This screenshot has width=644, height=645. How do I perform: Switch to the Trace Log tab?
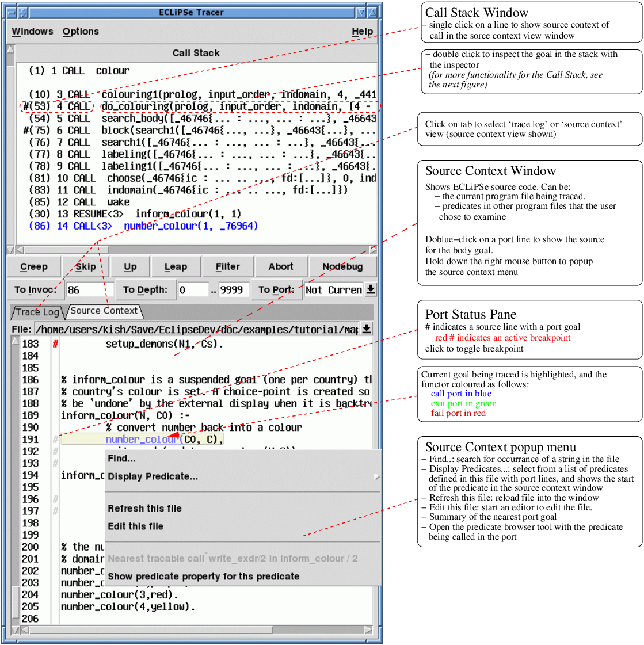(x=37, y=312)
